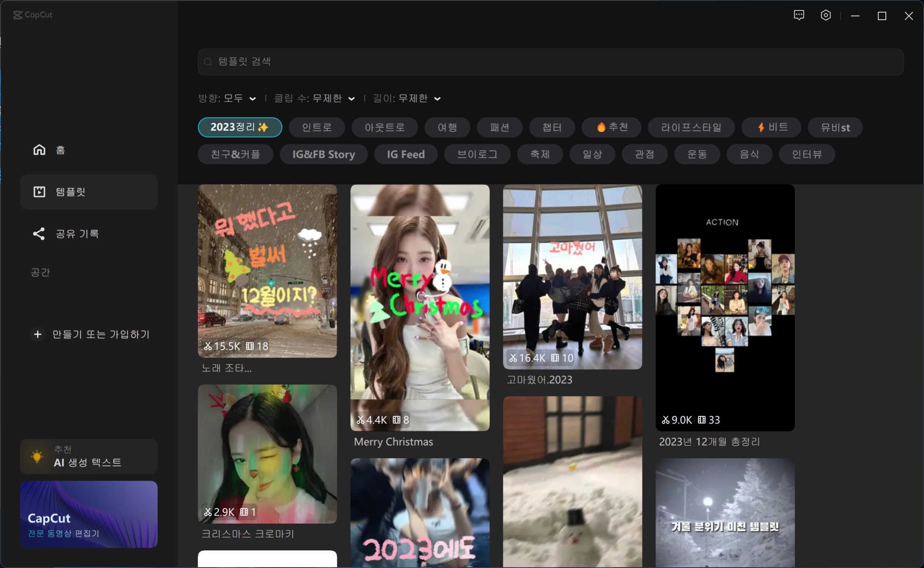
Task: Expand the 방향 orientation dropdown
Action: 239,98
